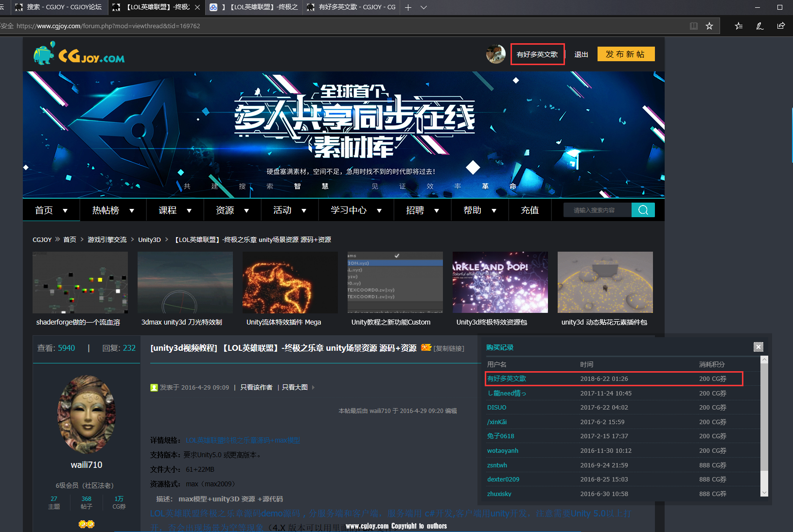This screenshot has width=793, height=532.
Task: Click the purchase list scroll up arrow
Action: pos(764,360)
